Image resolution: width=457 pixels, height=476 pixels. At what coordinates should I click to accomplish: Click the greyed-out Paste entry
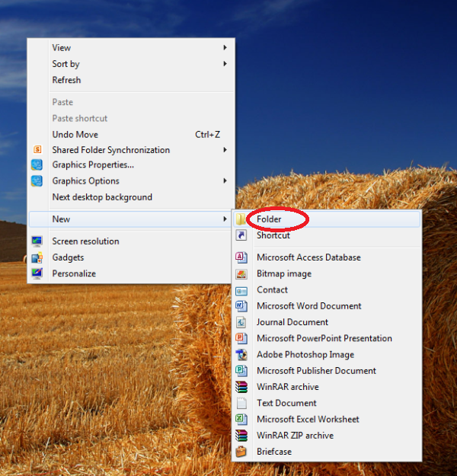130,102
